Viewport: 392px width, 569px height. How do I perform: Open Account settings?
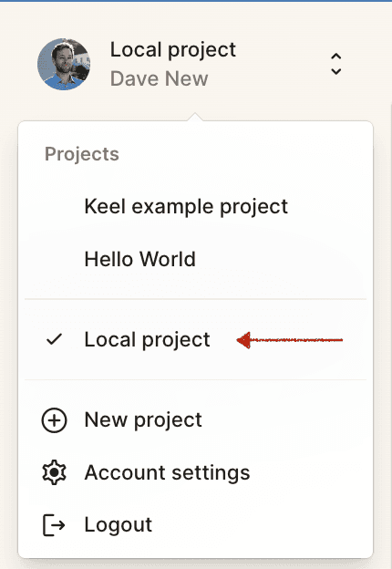(195, 472)
